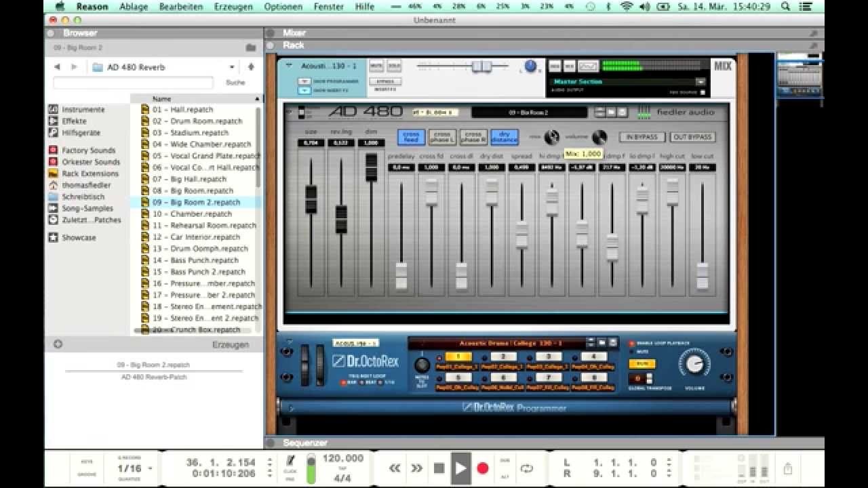Open the Fenster menu
The height and width of the screenshot is (488, 868).
[x=329, y=6]
